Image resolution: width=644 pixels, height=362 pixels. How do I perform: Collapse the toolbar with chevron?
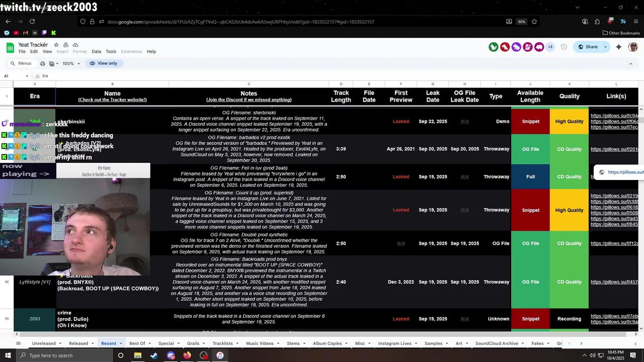pyautogui.click(x=630, y=63)
